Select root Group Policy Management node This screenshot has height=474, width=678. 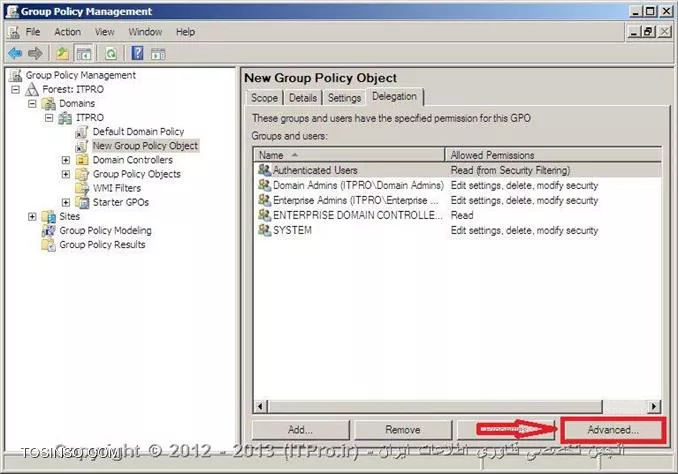[80, 75]
